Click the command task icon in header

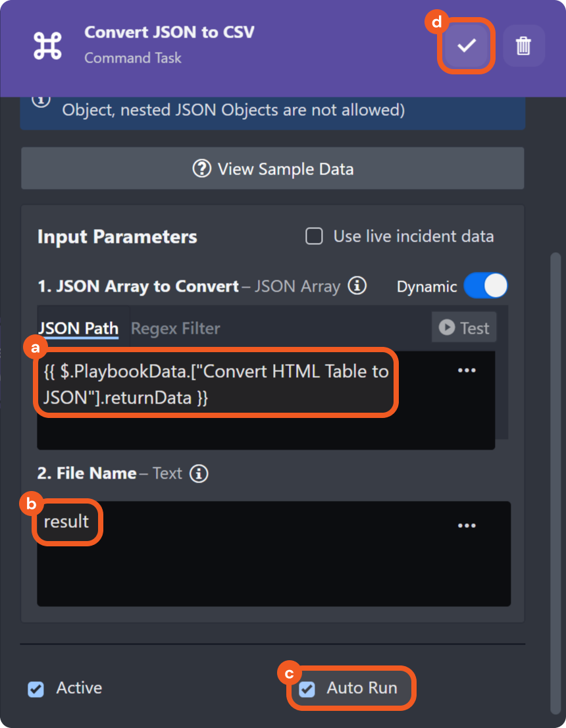(x=47, y=45)
